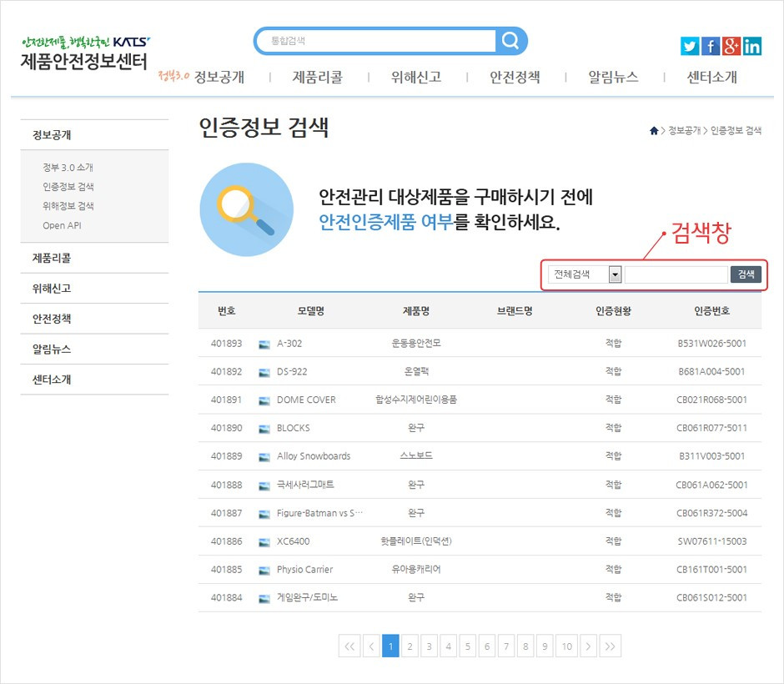
Task: Open the Google Plus social icon
Action: [x=731, y=47]
